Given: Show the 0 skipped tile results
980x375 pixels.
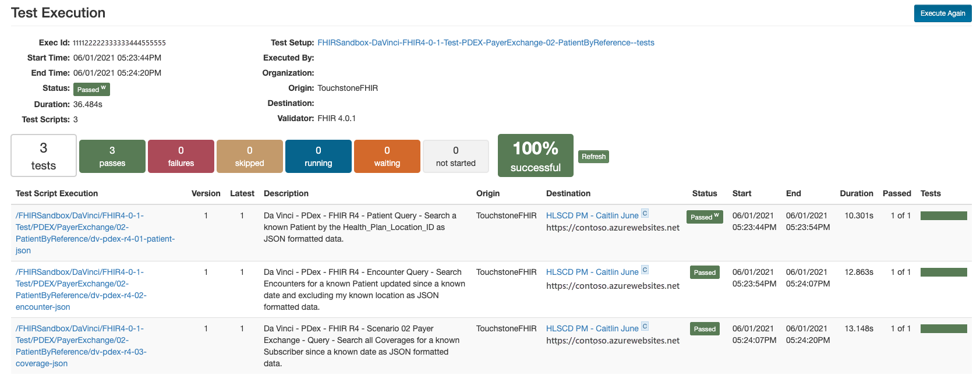Looking at the screenshot, I should coord(250,156).
